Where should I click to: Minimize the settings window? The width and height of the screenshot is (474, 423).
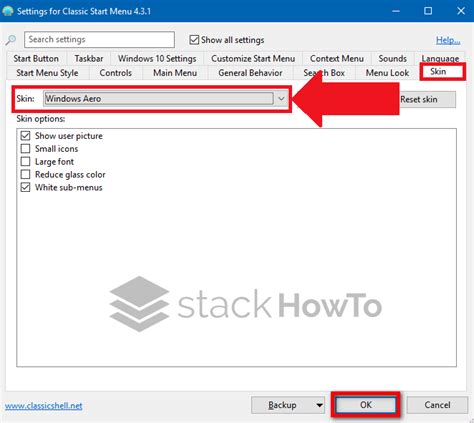[x=396, y=11]
